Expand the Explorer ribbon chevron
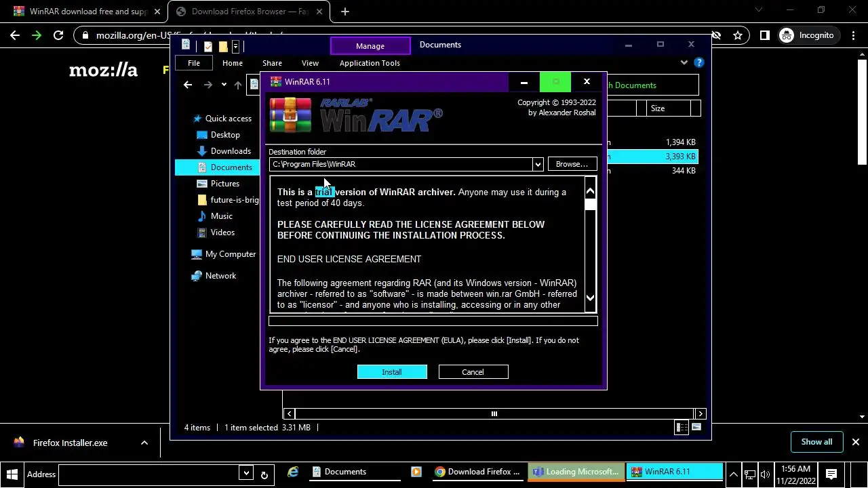This screenshot has height=488, width=868. [684, 62]
